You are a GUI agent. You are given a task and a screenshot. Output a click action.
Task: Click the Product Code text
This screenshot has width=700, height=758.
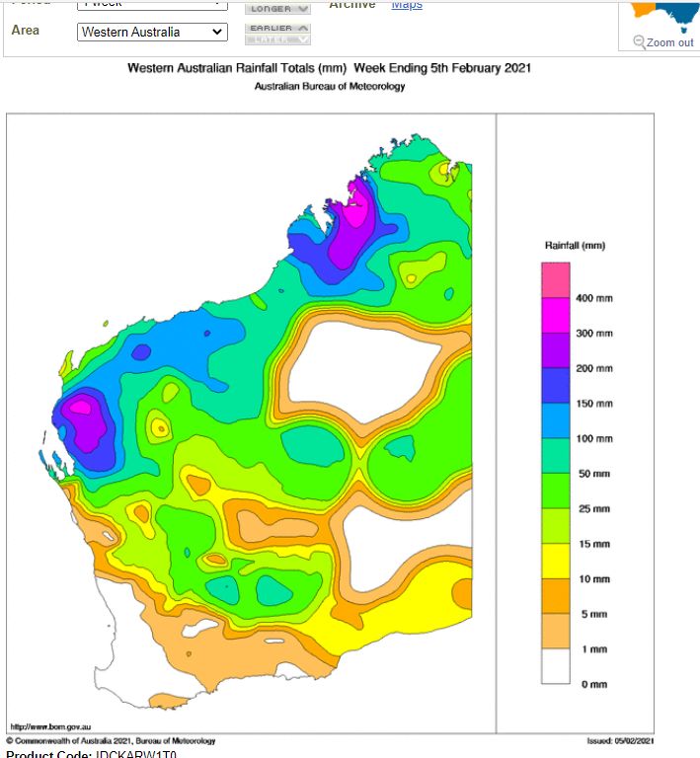coord(92,754)
